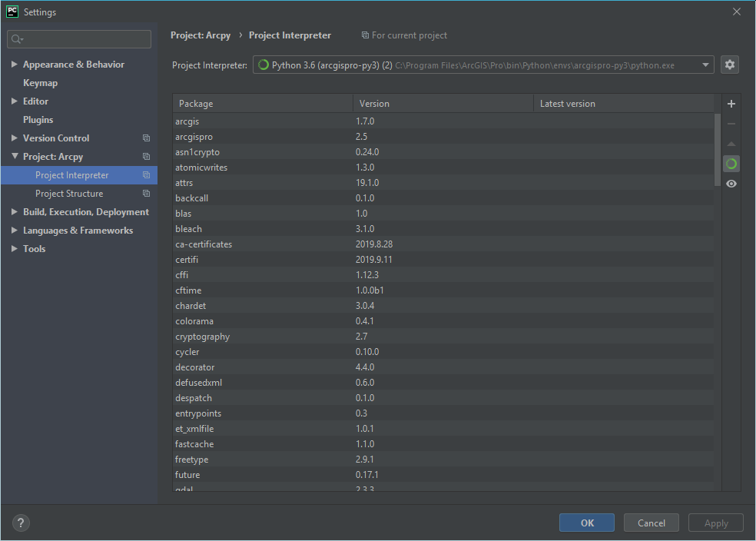Screen dimensions: 756x541
Task: Select the colorama package row
Action: click(x=443, y=321)
